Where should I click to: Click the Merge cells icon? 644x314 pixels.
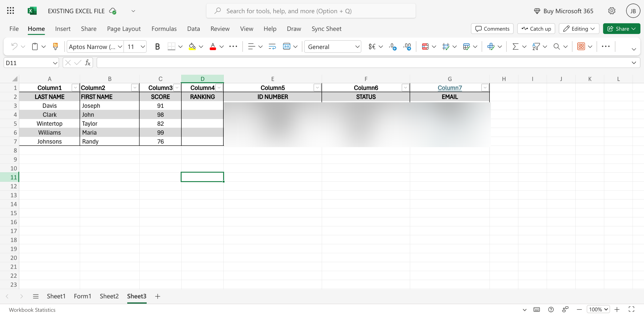[x=287, y=47]
